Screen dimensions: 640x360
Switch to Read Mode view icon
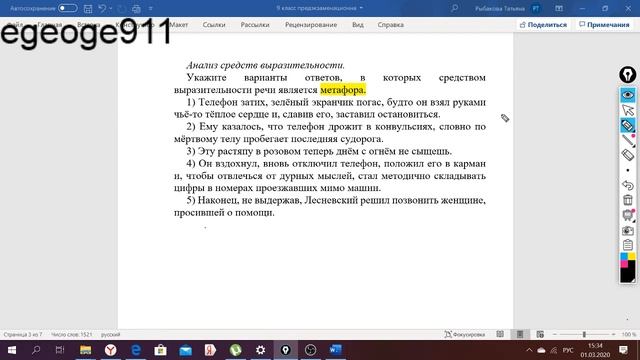tap(500, 334)
